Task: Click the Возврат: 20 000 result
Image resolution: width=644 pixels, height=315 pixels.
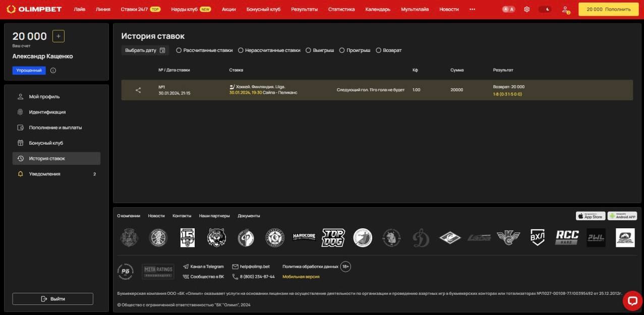Action: (x=509, y=87)
